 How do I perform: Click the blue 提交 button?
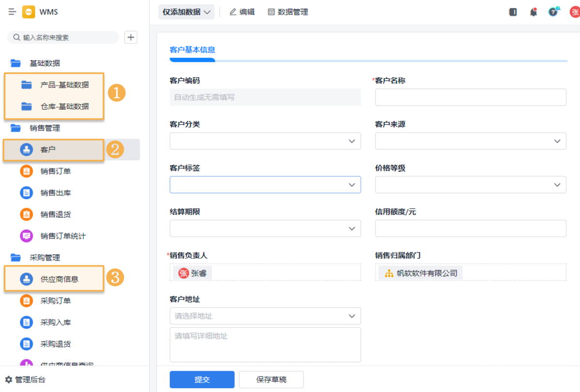[202, 379]
